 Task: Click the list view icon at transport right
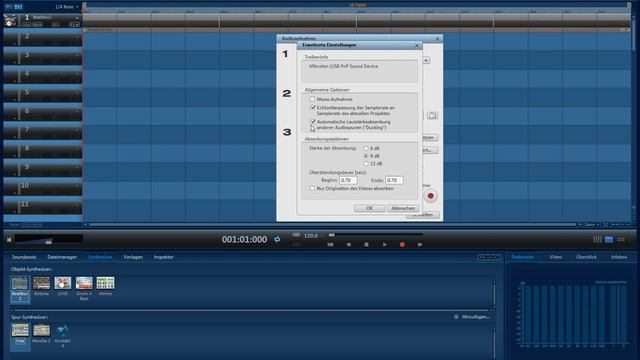621,240
